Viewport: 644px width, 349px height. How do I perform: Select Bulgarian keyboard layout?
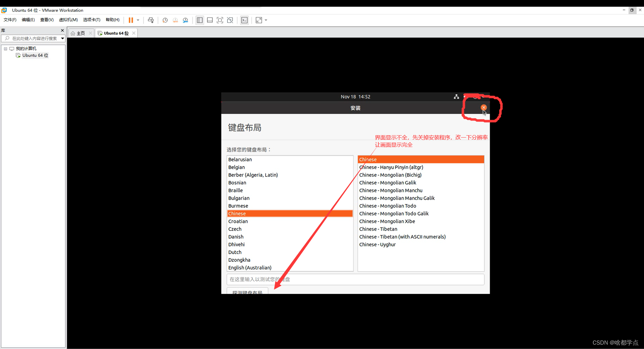coord(290,198)
